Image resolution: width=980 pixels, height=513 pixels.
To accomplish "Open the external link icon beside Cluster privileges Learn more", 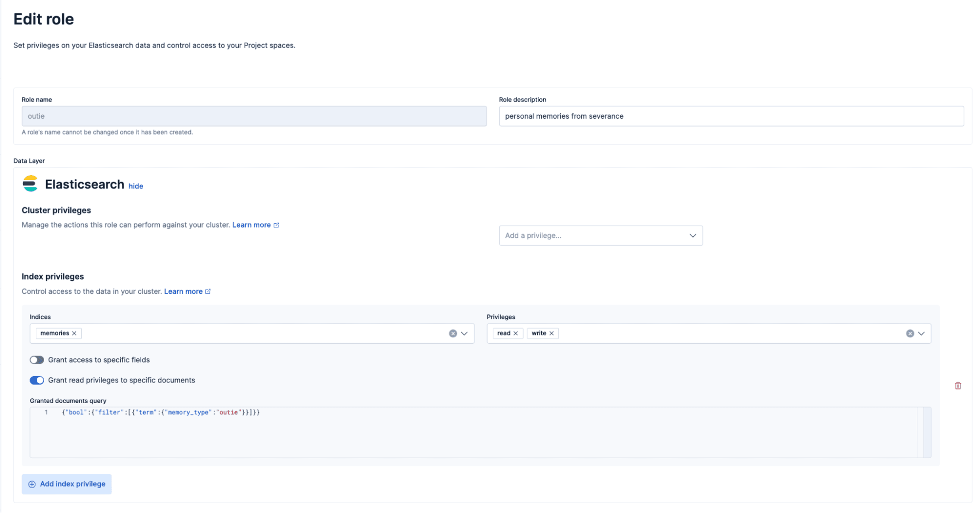I will point(276,225).
